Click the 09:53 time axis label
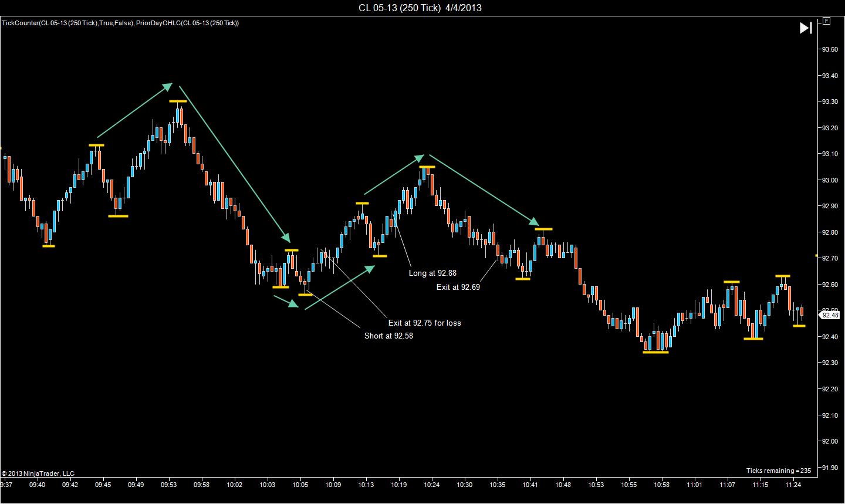Image resolution: width=845 pixels, height=504 pixels. click(x=169, y=485)
